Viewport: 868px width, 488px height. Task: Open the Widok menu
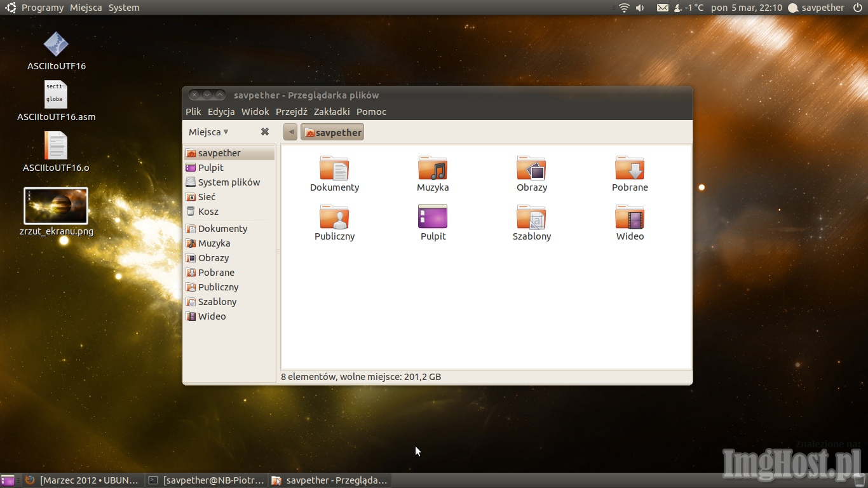click(255, 112)
